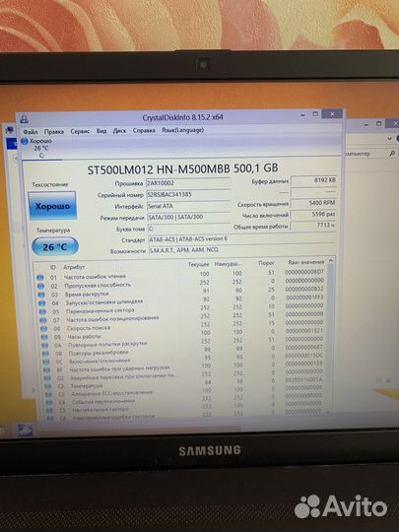Click the Число включений value 5596 раз

314,215
